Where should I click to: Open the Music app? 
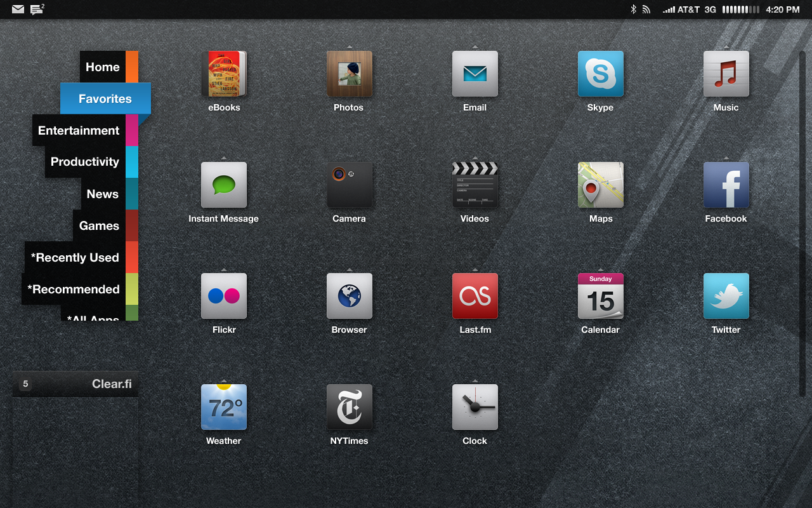[726, 74]
